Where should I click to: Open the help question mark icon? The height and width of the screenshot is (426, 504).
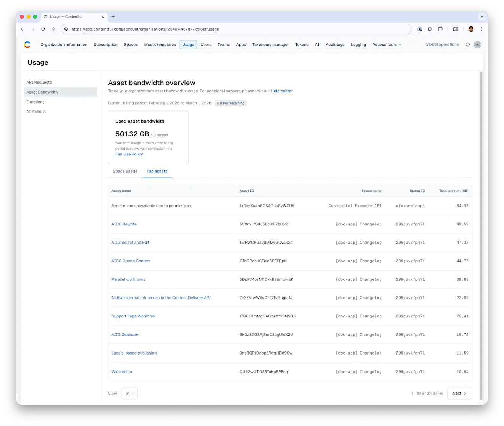pos(468,45)
